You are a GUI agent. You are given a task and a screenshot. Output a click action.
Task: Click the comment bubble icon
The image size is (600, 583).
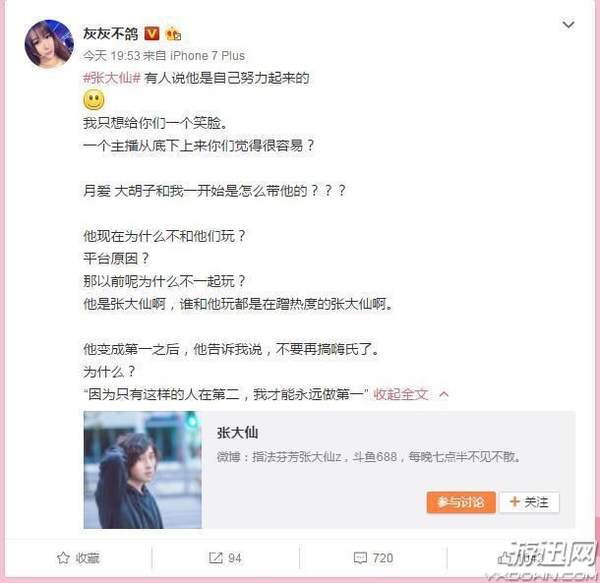(360, 558)
